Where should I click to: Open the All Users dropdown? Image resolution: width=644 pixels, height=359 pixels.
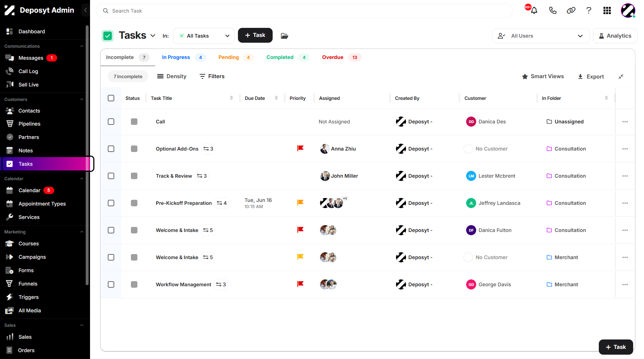coord(541,36)
